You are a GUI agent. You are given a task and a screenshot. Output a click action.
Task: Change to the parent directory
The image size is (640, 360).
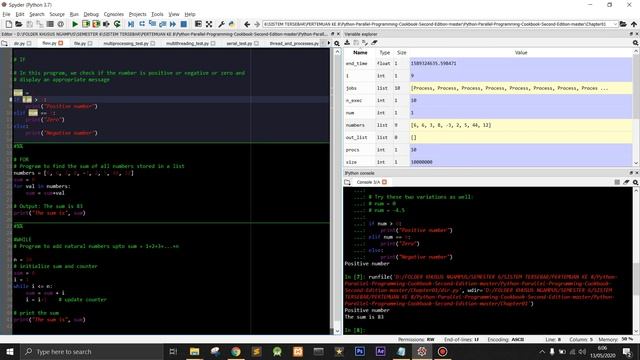tap(634, 24)
